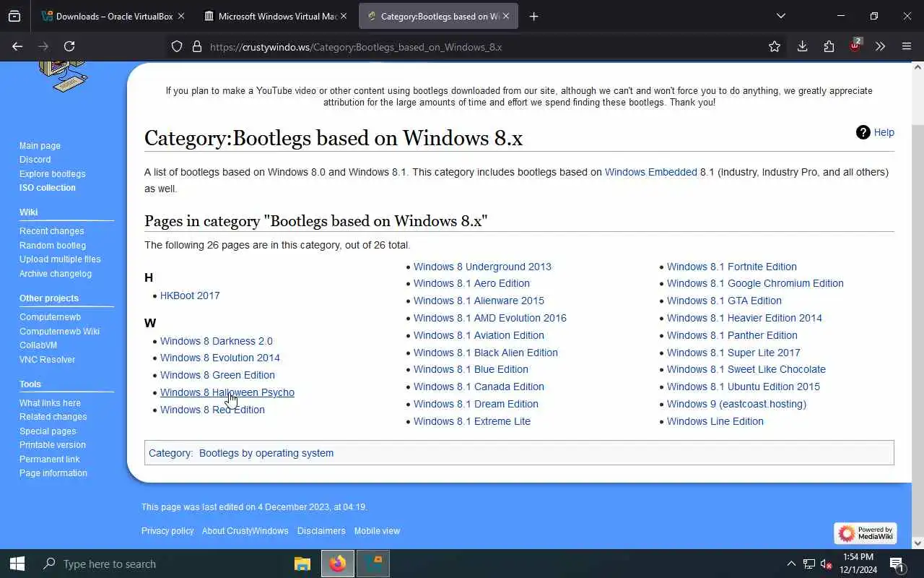Open Windows 8.1 Fortnite Edition page
The height and width of the screenshot is (578, 924).
(731, 267)
